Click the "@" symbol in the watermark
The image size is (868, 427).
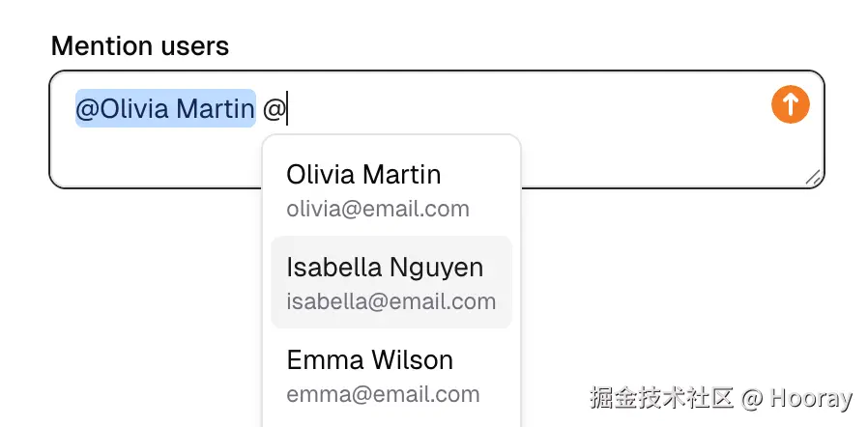[753, 398]
